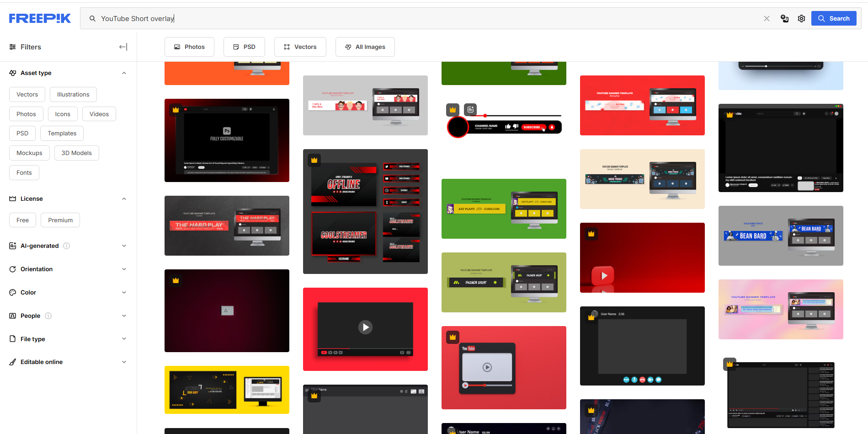Clear the search field using the X icon

click(x=767, y=18)
